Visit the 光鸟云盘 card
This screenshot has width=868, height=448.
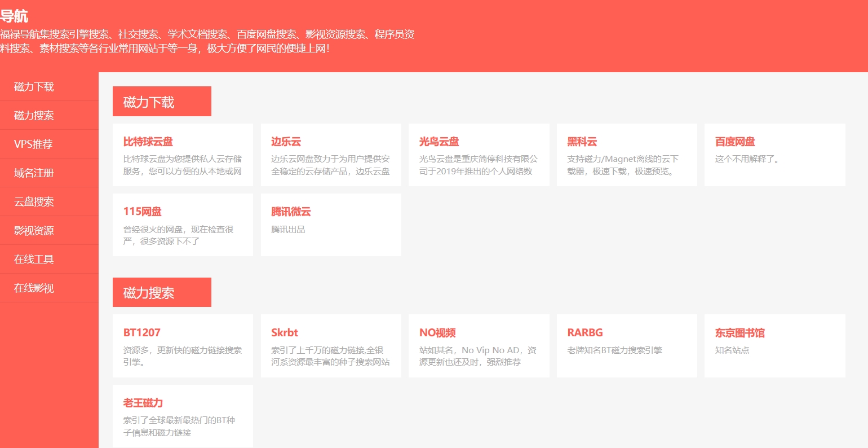tap(479, 155)
